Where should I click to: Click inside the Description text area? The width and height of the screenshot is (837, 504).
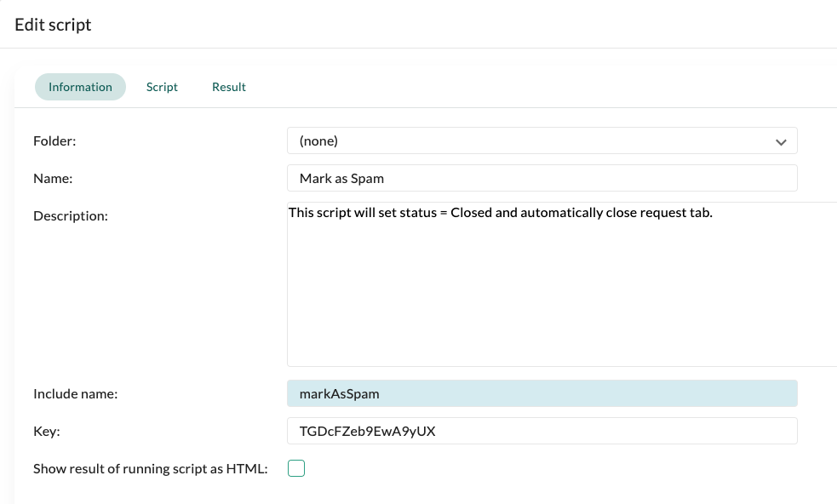tap(562, 284)
